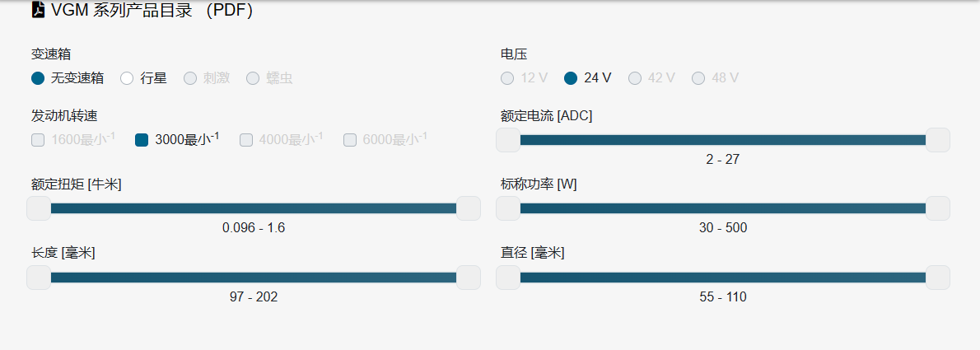Viewport: 980px width, 350px height.
Task: Enable the 1600最小-1 speed checkbox
Action: 38,140
